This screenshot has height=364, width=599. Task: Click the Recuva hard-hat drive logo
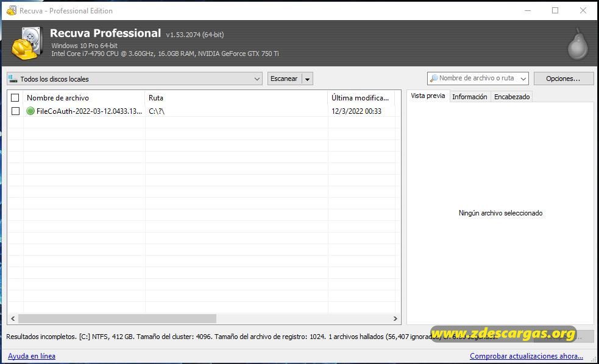point(26,43)
